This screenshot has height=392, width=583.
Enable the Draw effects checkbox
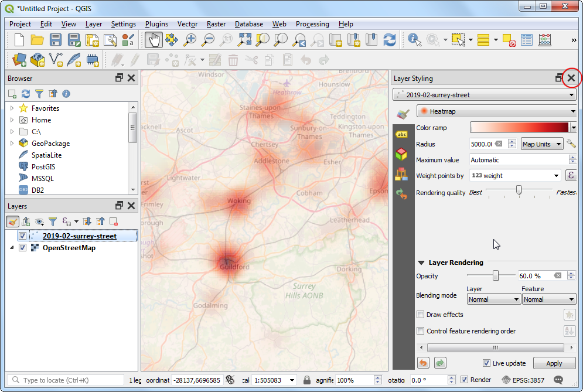click(420, 315)
